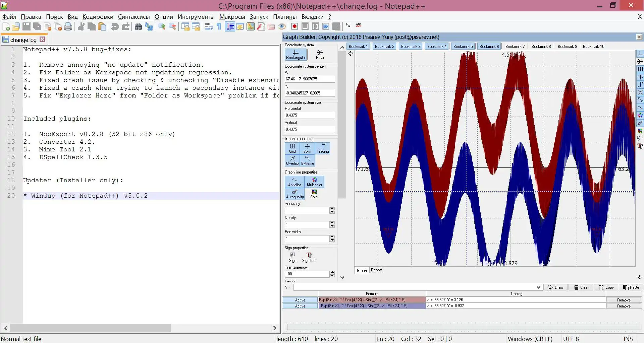644x343 pixels.
Task: Select the Polar coordinate system
Action: click(320, 55)
